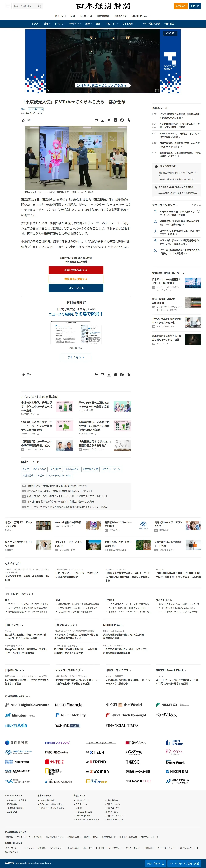
Task: Click 日本ゼオン IoT article thumbnail
Action: 193,283
